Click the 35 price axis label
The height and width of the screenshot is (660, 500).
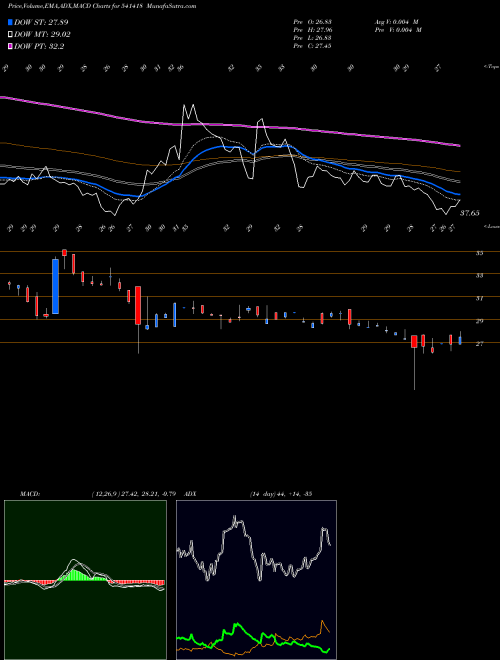(x=479, y=253)
